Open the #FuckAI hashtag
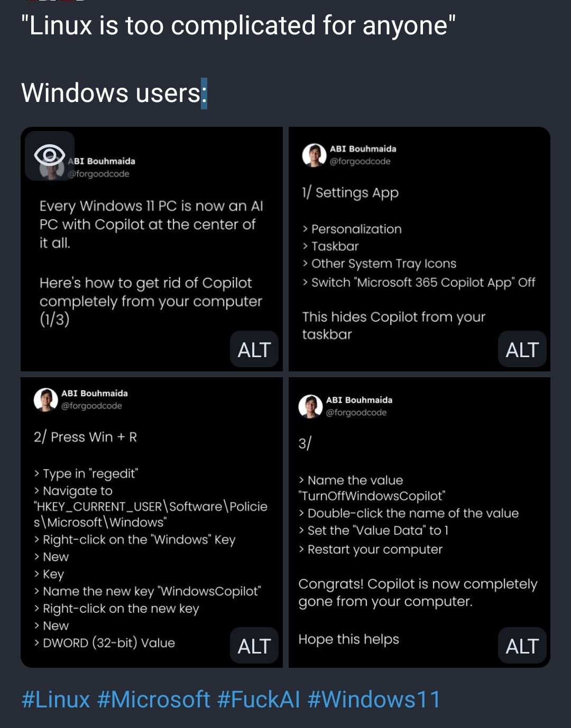The width and height of the screenshot is (571, 728). 259,699
